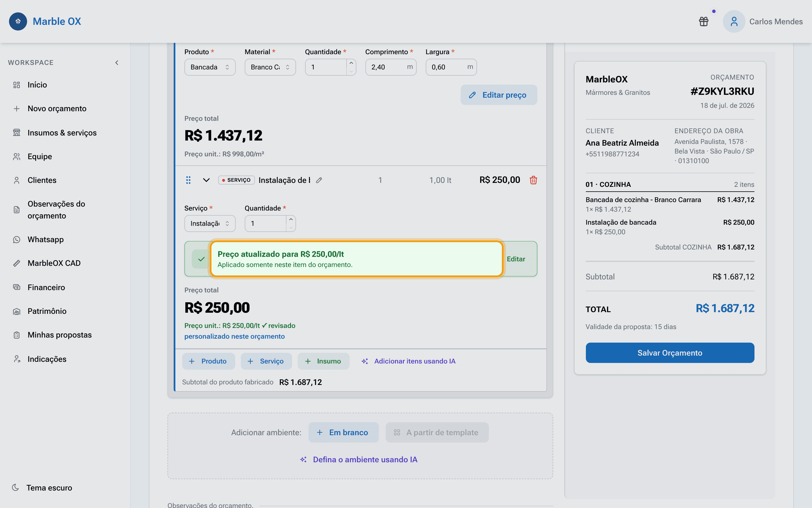
Task: Click the Largura 0,60 field
Action: click(x=451, y=67)
